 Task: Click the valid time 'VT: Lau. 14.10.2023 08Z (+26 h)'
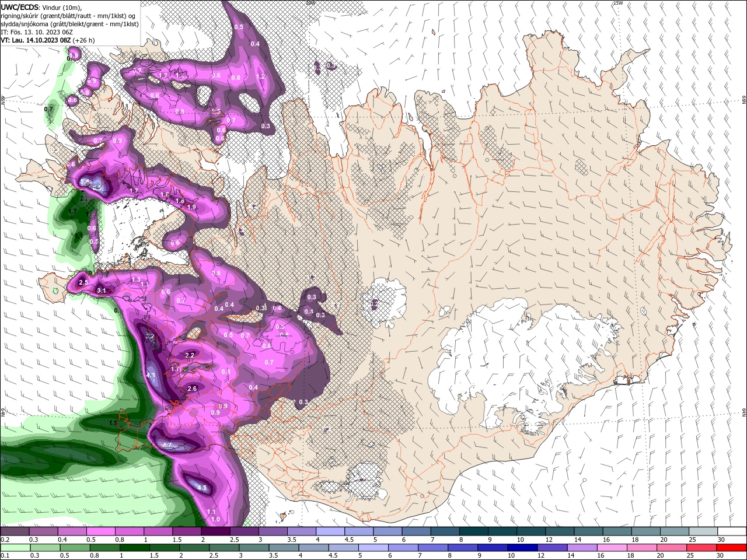point(47,40)
